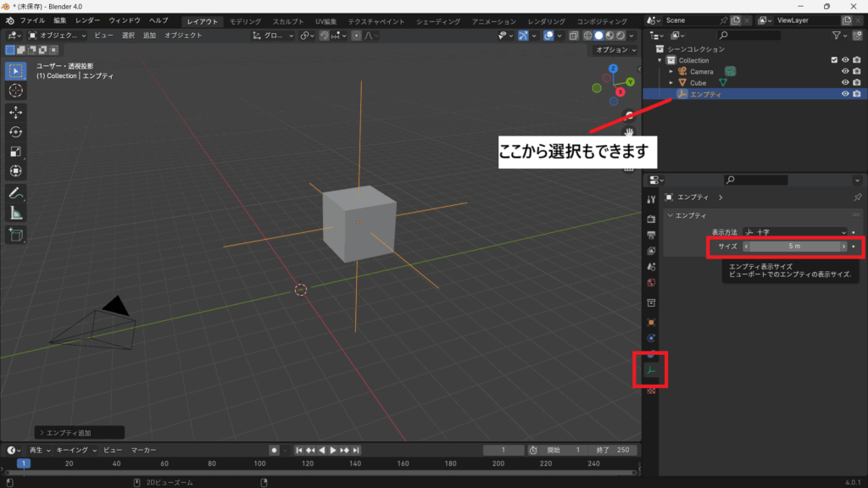Viewport: 868px width, 488px height.
Task: Select the Rotate tool in the left toolbar
Action: click(15, 131)
